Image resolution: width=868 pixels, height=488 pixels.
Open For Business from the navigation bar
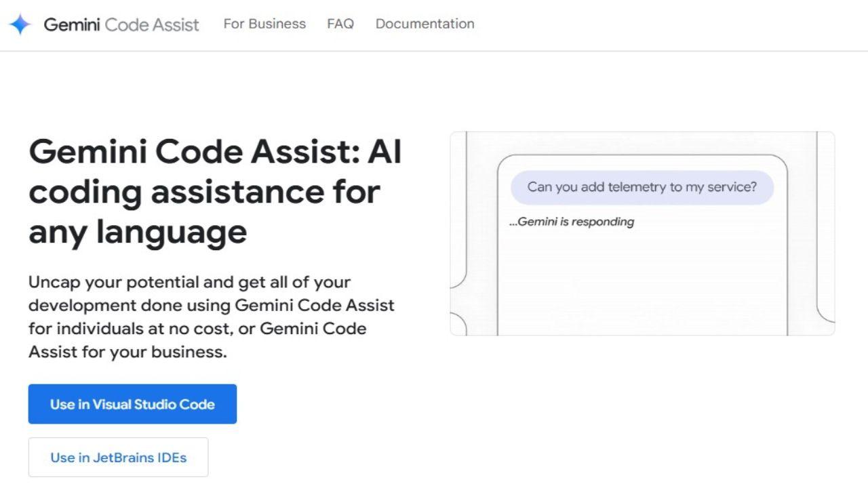coord(264,24)
